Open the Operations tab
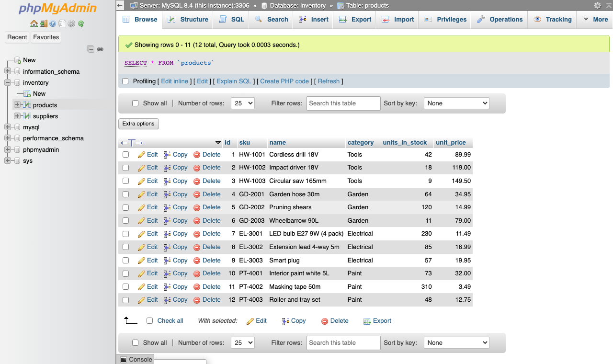The image size is (613, 364). 499,20
